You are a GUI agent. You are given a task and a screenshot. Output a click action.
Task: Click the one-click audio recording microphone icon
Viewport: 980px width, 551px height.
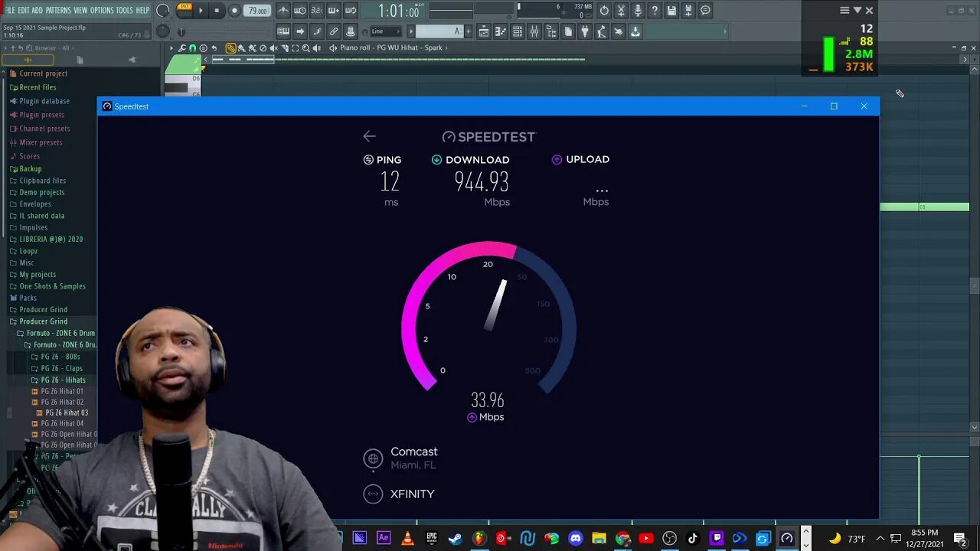click(638, 11)
